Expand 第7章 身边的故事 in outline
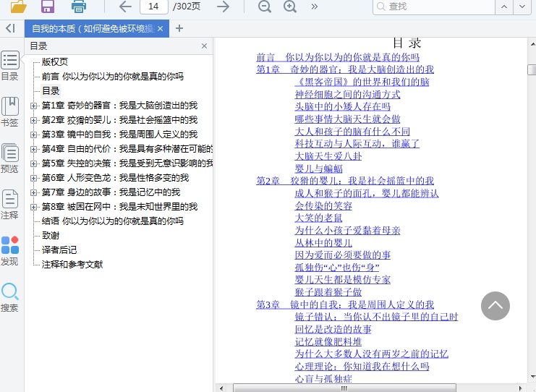The image size is (536, 392). 33,192
